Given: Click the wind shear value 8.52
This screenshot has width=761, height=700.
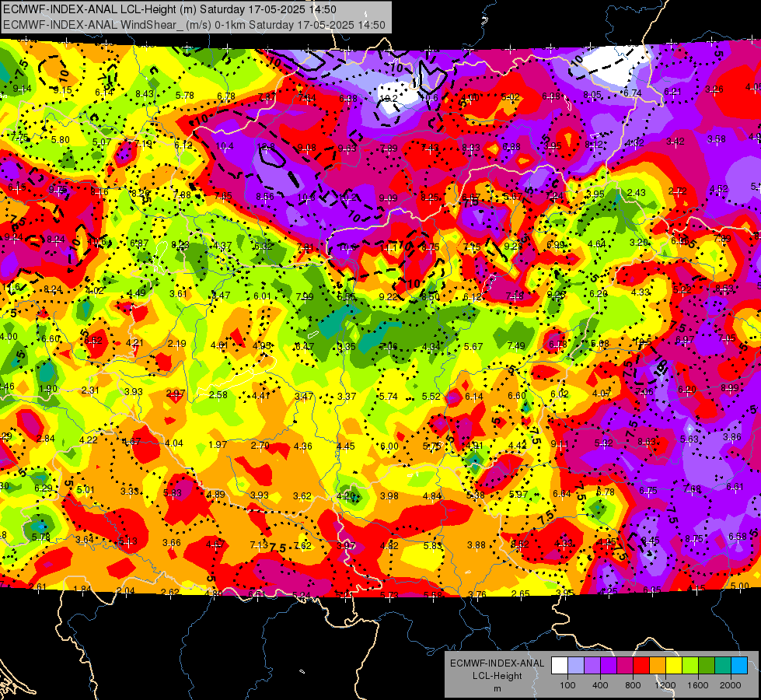Looking at the screenshot, I should click(520, 544).
